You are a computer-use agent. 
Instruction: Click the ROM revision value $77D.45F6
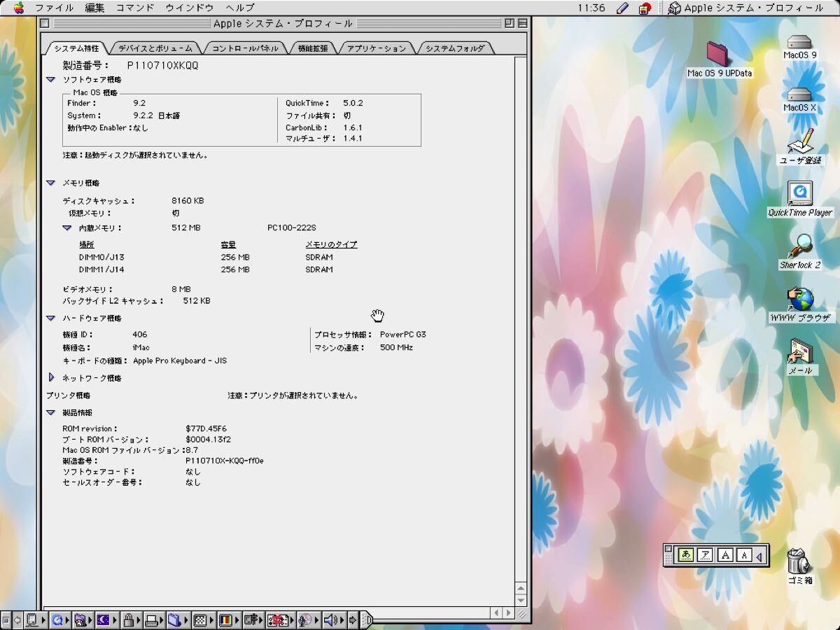point(206,428)
